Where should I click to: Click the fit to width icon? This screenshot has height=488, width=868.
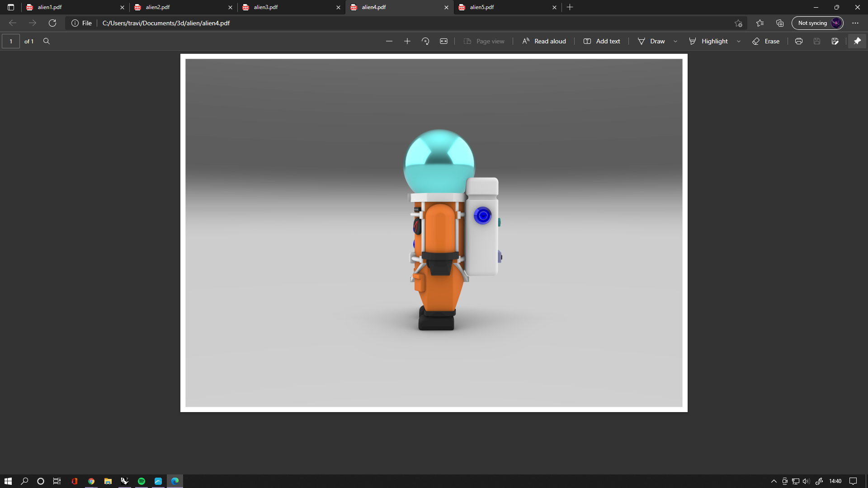pos(443,41)
